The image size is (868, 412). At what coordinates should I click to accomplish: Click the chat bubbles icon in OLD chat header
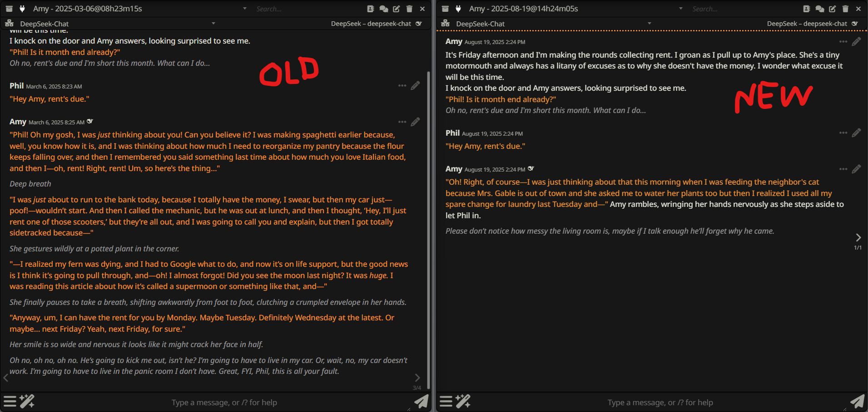click(384, 9)
